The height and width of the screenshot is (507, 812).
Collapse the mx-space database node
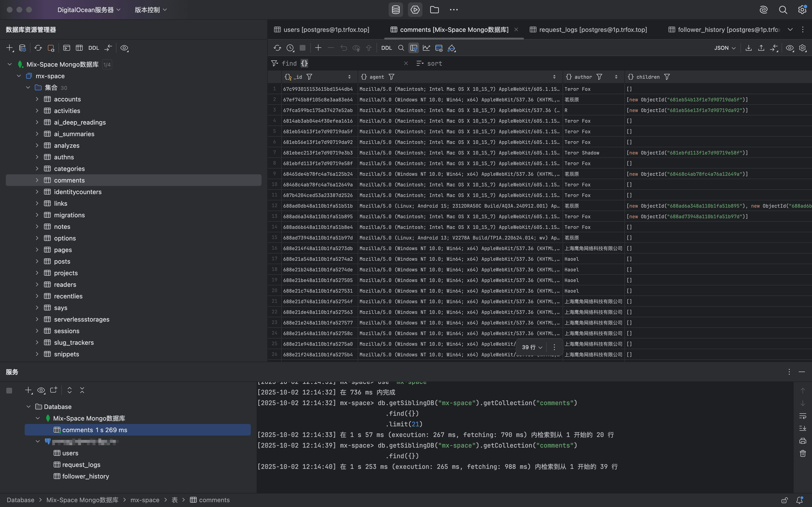tap(19, 76)
